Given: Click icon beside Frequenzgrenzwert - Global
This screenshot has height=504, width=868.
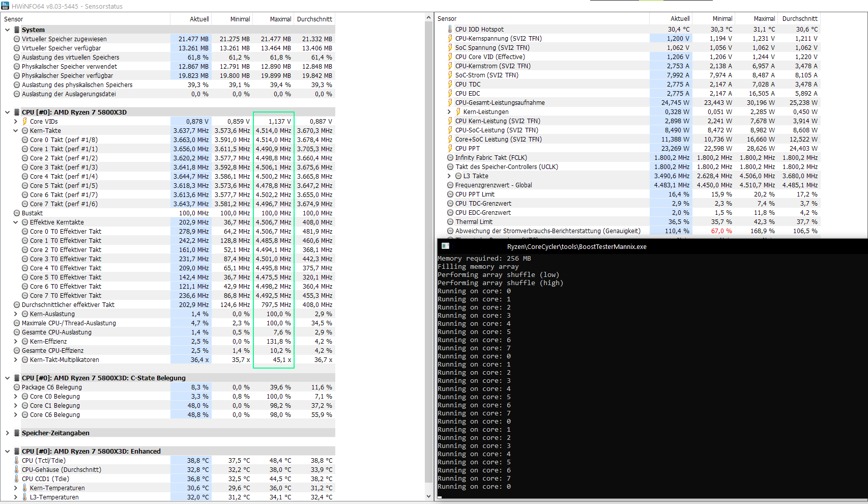Looking at the screenshot, I should click(x=450, y=185).
